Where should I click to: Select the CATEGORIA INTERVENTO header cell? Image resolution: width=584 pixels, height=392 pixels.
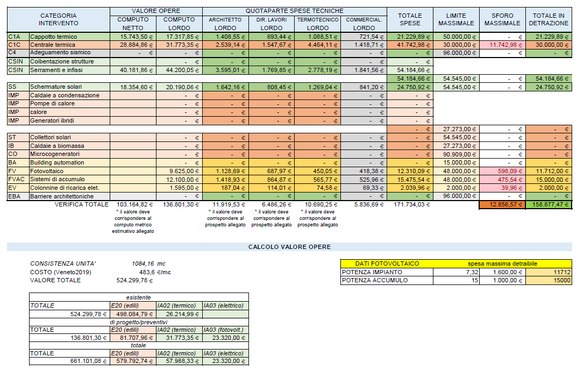(x=59, y=19)
